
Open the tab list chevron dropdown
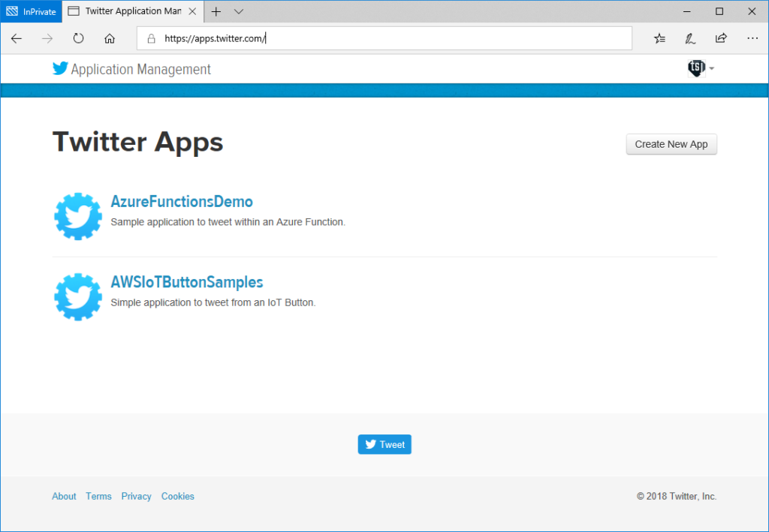239,11
